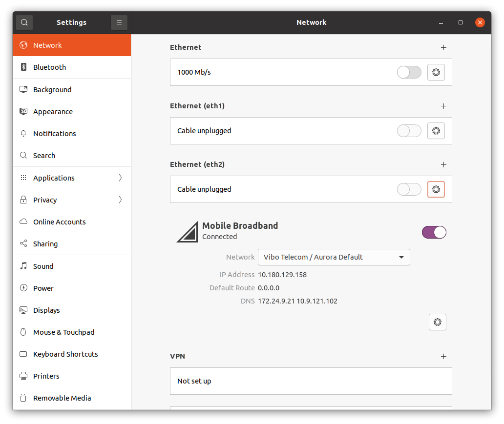Turn off the Mobile Broadband switch
Screen dimensions: 504x424
[x=434, y=232]
